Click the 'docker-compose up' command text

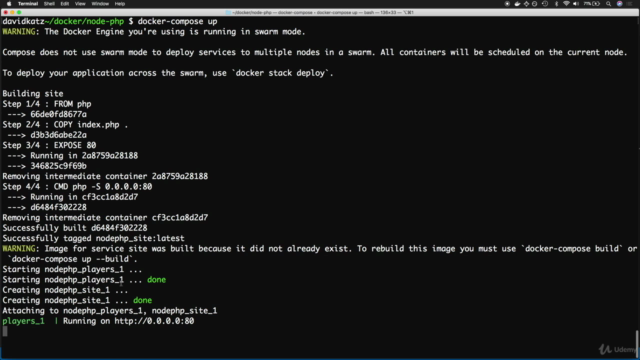(x=177, y=21)
